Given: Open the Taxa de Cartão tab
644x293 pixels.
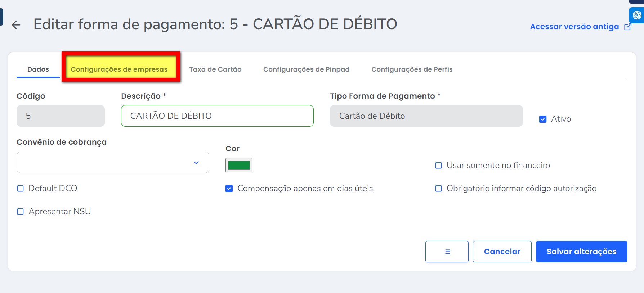Looking at the screenshot, I should click(215, 69).
